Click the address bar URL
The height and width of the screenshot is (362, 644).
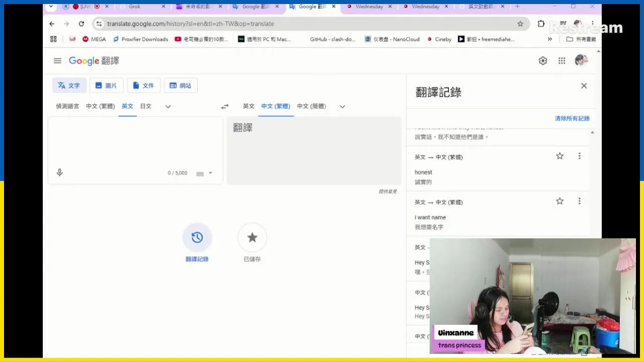coord(191,24)
